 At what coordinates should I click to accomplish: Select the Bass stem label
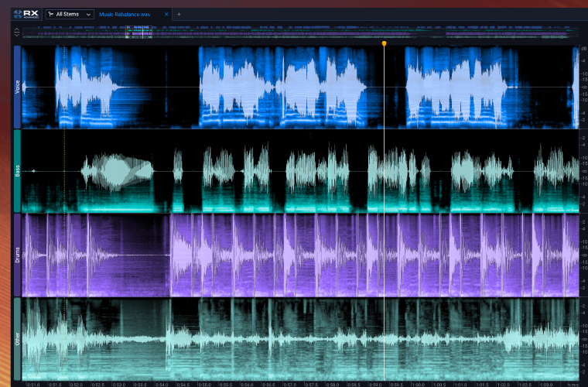coord(17,171)
